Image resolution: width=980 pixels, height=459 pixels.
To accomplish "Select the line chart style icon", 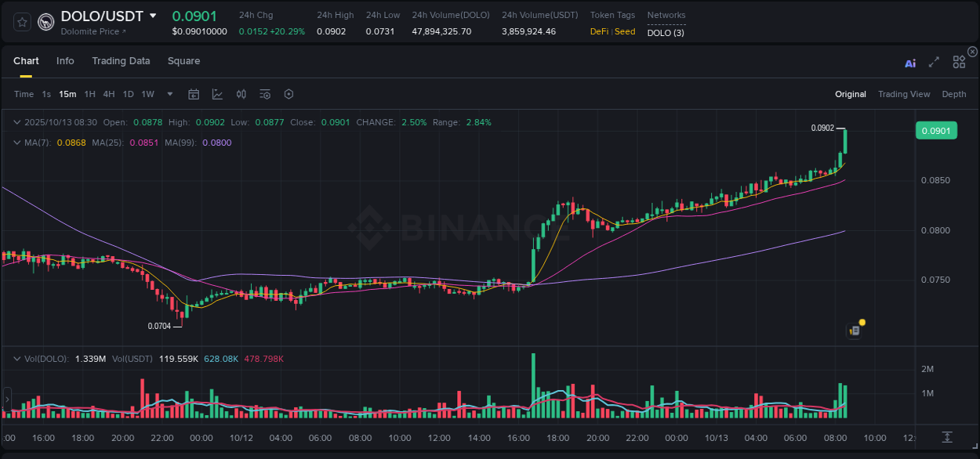I will 216,94.
